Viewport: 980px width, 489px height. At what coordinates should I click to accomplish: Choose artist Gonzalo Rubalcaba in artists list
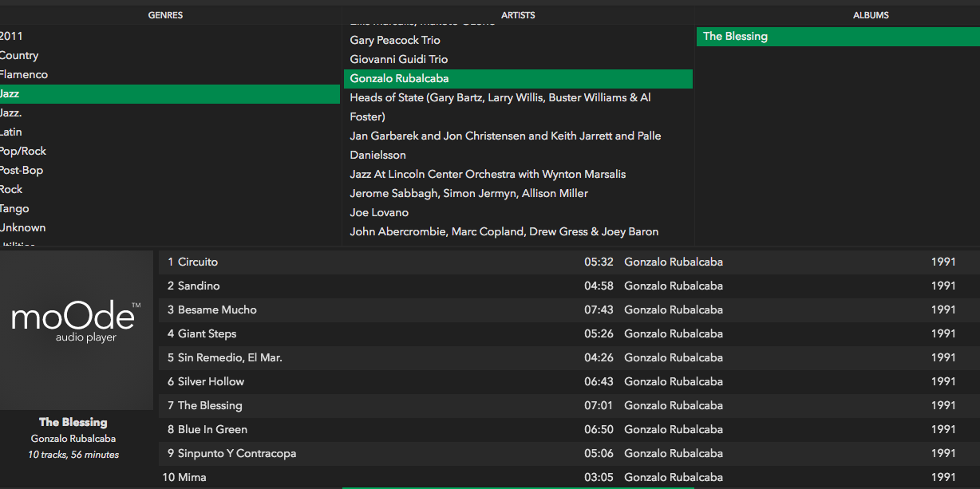518,78
